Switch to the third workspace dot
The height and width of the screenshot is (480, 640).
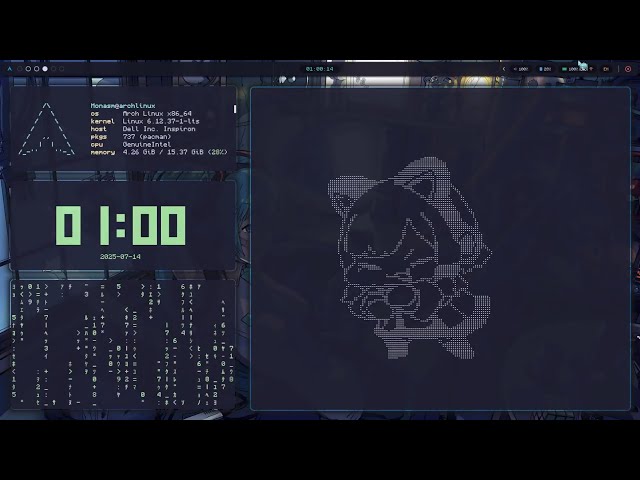[x=36, y=69]
